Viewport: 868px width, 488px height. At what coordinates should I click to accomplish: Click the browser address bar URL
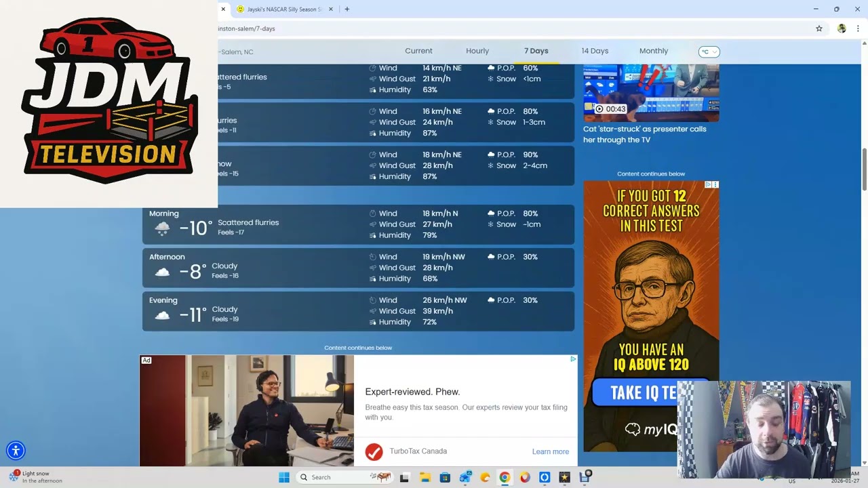(247, 28)
